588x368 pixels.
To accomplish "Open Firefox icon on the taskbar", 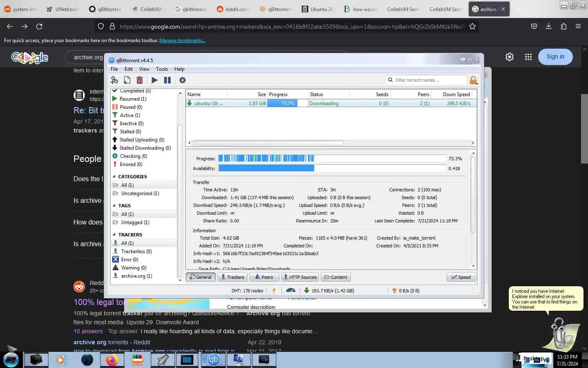I will [112, 360].
